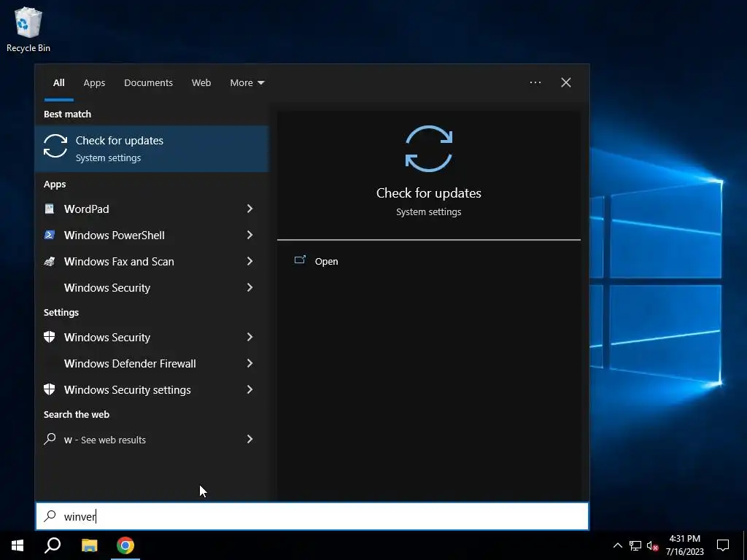Choose 'w - See web results'
Viewport: 747px width, 560px height.
tap(152, 439)
